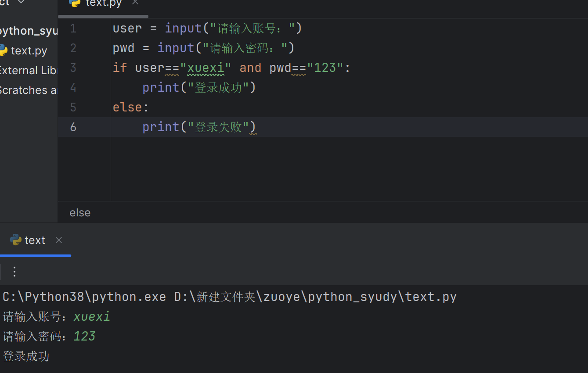
Task: Click the underlined xuexi string in line 3
Action: click(x=206, y=68)
